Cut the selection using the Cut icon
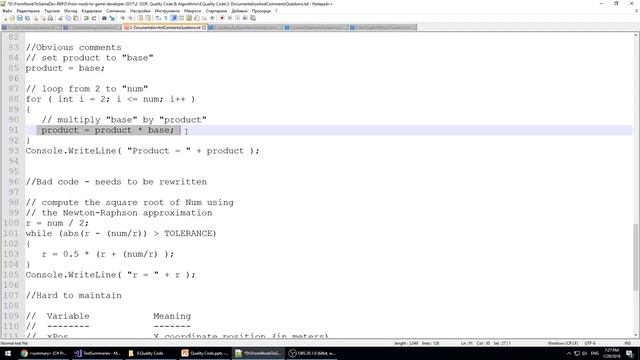 coord(60,18)
